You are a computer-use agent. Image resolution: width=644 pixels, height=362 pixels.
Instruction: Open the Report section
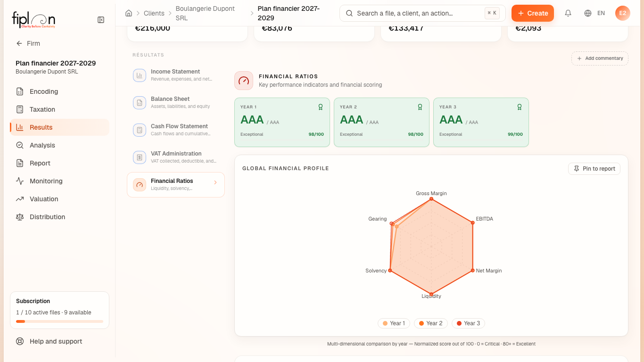point(59,163)
